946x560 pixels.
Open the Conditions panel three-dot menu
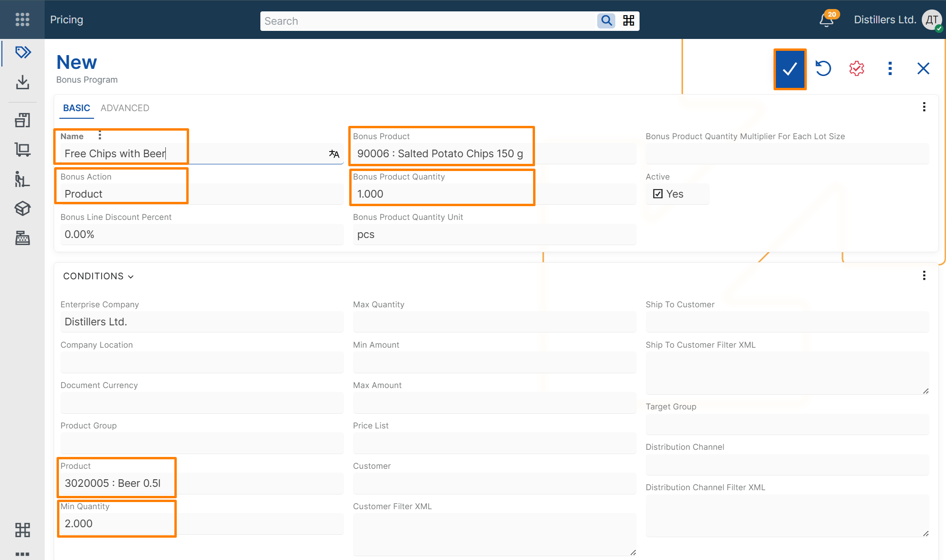tap(924, 275)
